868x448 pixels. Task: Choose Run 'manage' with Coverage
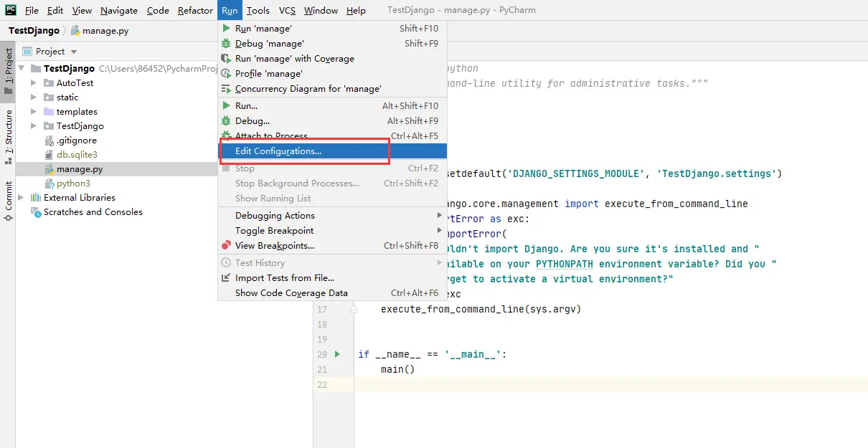coord(332,58)
